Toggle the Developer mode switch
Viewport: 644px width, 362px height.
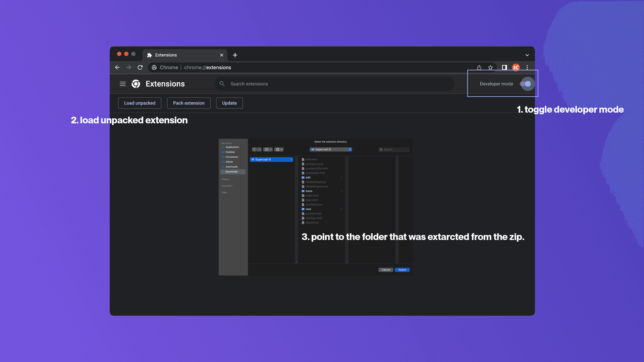[x=527, y=84]
